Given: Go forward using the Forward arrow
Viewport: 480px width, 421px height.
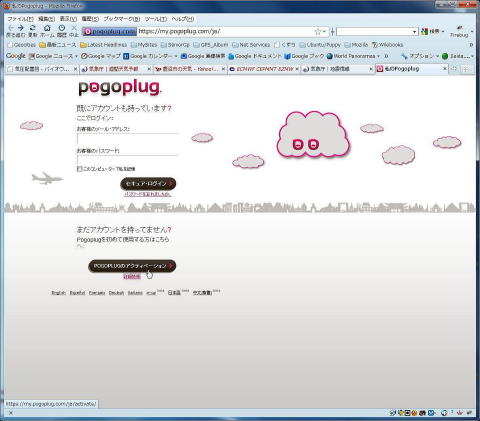Looking at the screenshot, I should coord(21,28).
